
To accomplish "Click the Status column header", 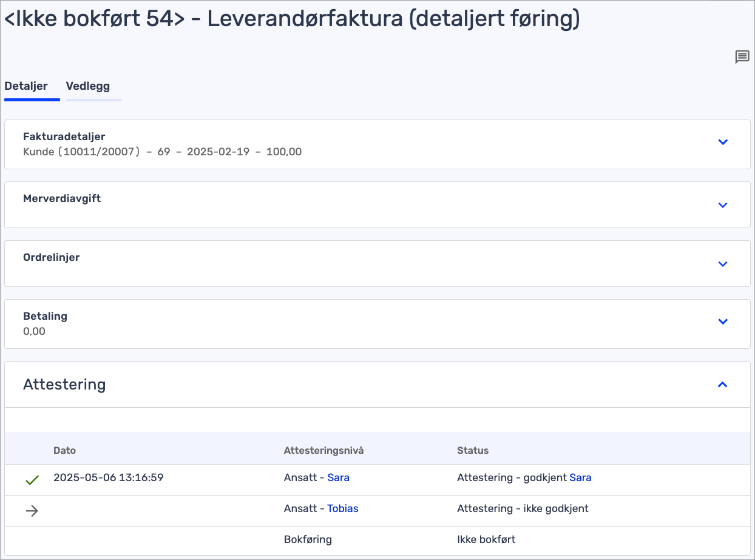I will click(473, 450).
